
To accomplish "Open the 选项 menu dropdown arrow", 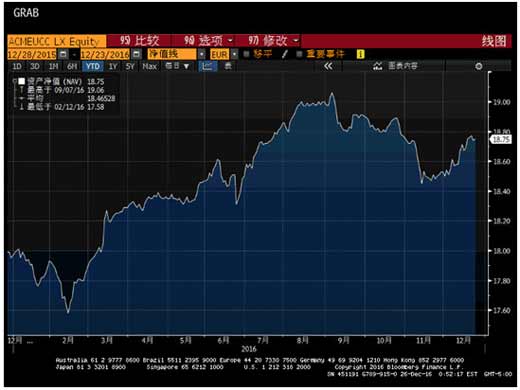I will tap(230, 41).
